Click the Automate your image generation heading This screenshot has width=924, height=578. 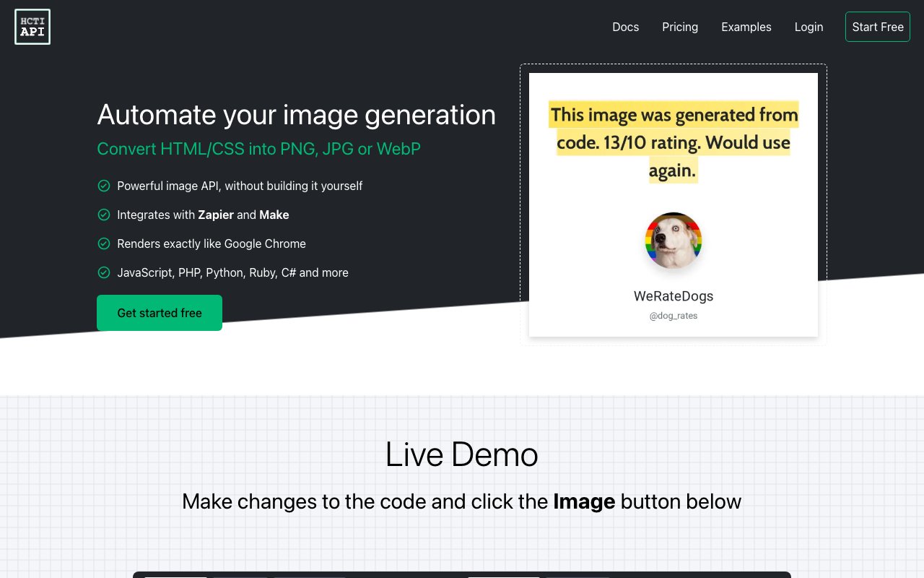(x=296, y=115)
